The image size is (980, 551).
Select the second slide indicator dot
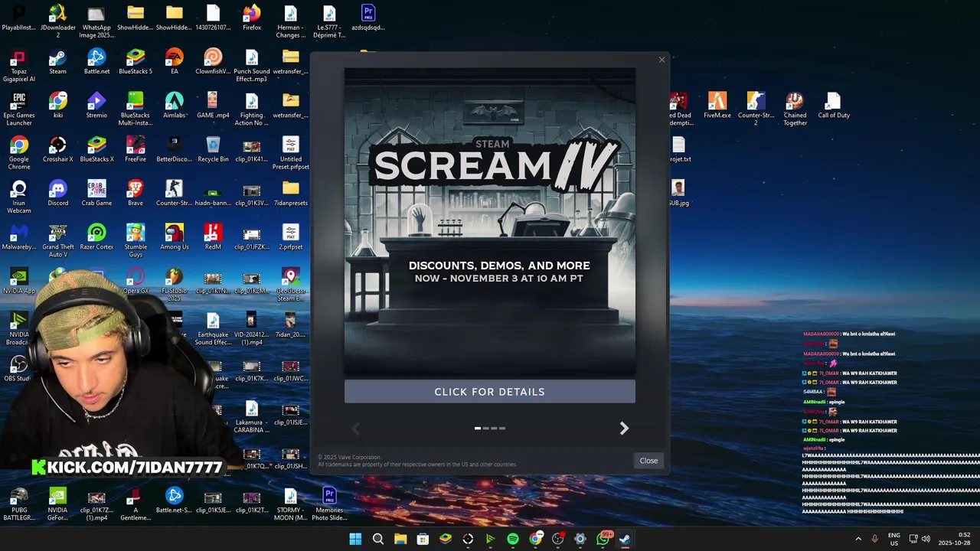tap(485, 429)
